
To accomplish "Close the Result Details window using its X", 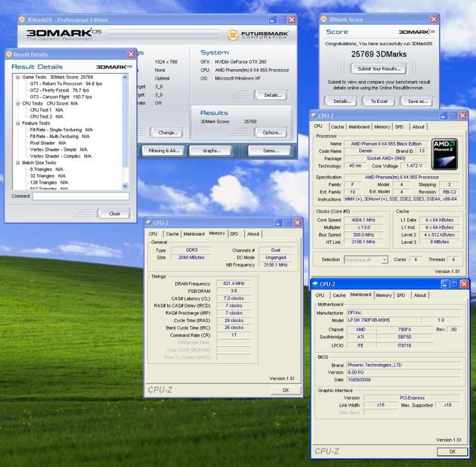I will click(131, 54).
